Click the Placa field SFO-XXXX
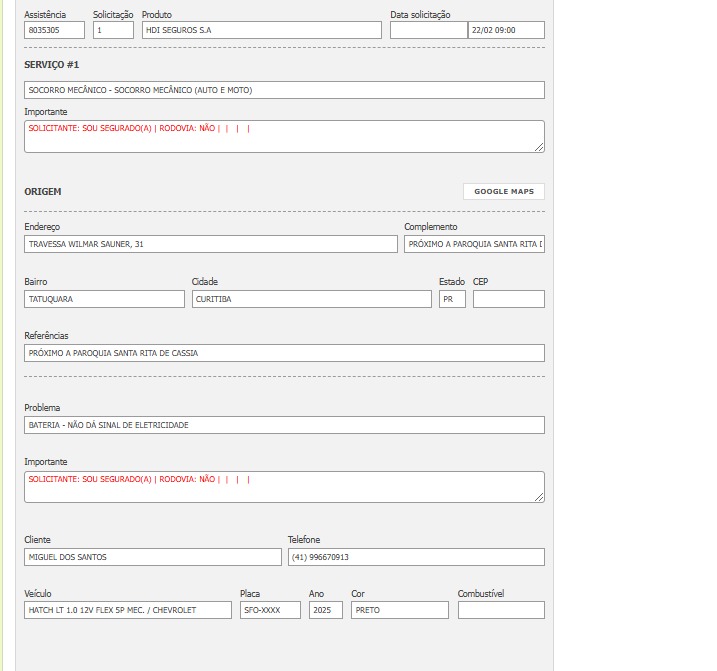 (270, 610)
